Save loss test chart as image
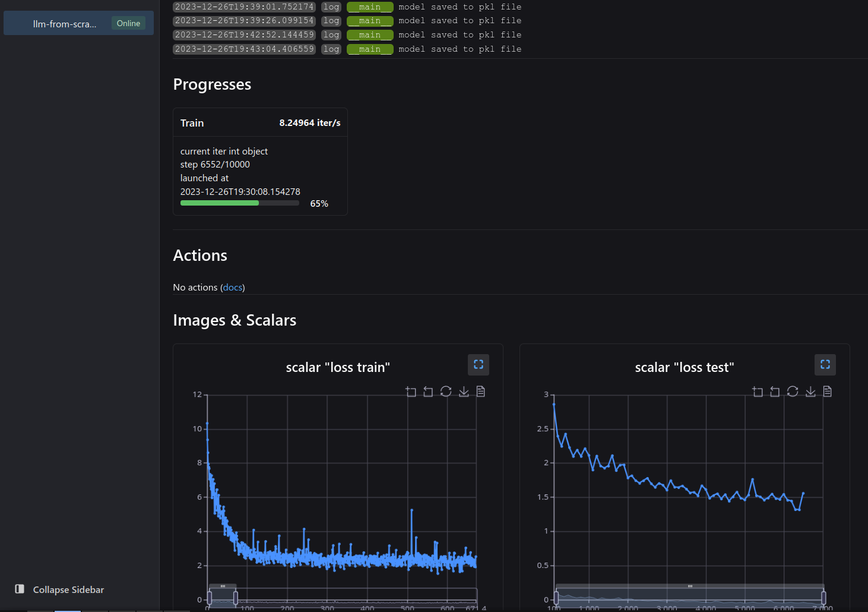This screenshot has height=612, width=868. (x=810, y=392)
